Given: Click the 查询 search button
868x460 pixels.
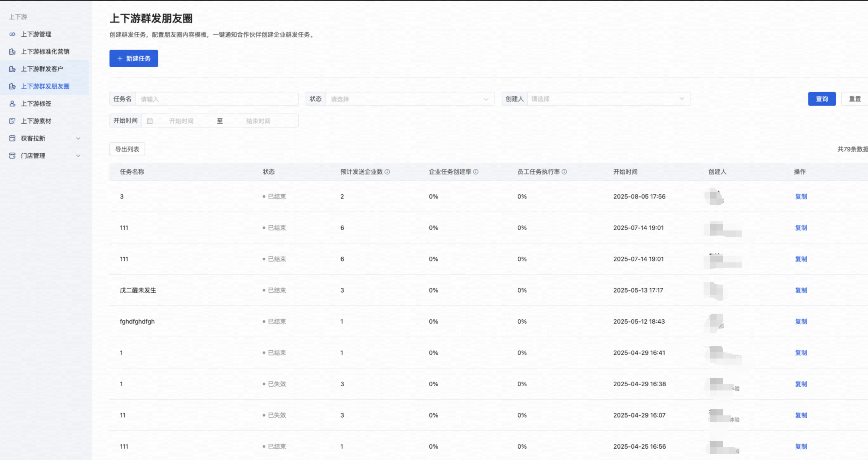Looking at the screenshot, I should pos(822,99).
